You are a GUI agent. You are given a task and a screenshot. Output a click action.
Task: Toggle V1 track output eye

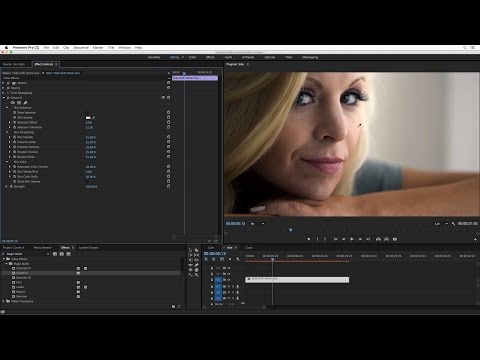click(229, 280)
